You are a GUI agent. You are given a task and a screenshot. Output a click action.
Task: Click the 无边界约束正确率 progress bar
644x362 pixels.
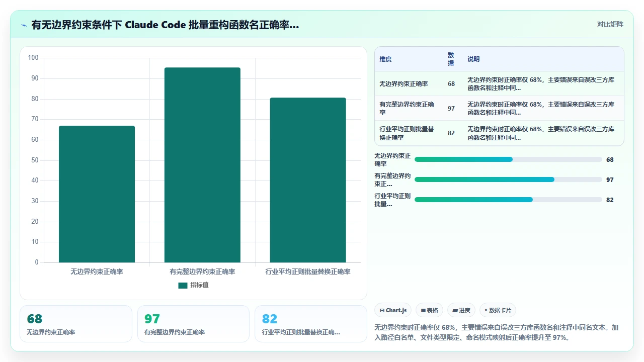[x=508, y=159]
